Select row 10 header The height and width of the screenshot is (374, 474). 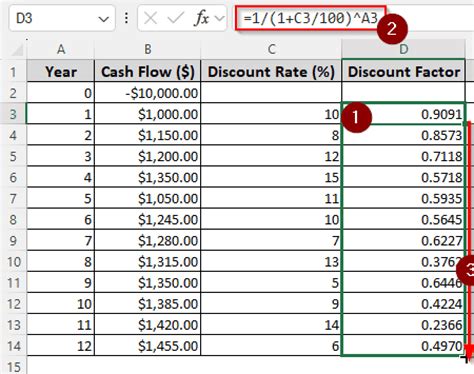[13, 262]
